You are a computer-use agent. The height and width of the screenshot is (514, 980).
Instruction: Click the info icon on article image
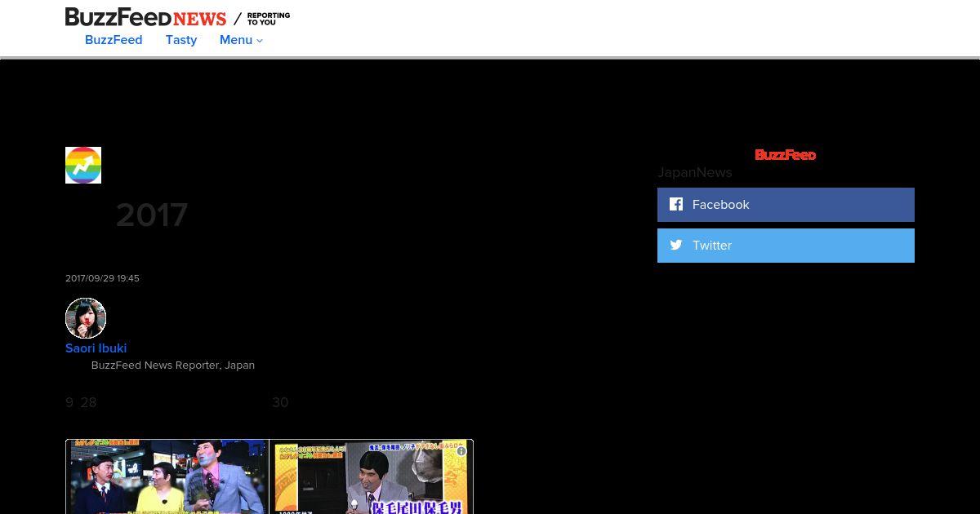461,451
